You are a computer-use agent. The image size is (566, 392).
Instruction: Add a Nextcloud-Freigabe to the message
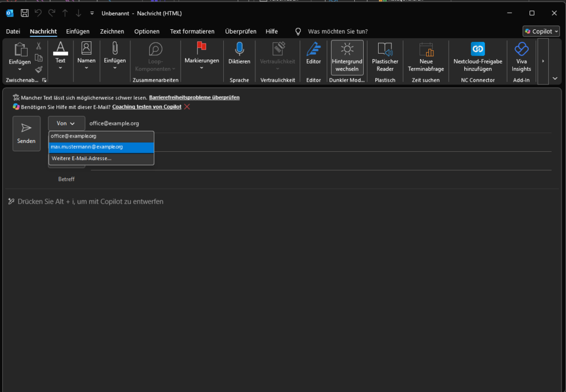pos(478,57)
